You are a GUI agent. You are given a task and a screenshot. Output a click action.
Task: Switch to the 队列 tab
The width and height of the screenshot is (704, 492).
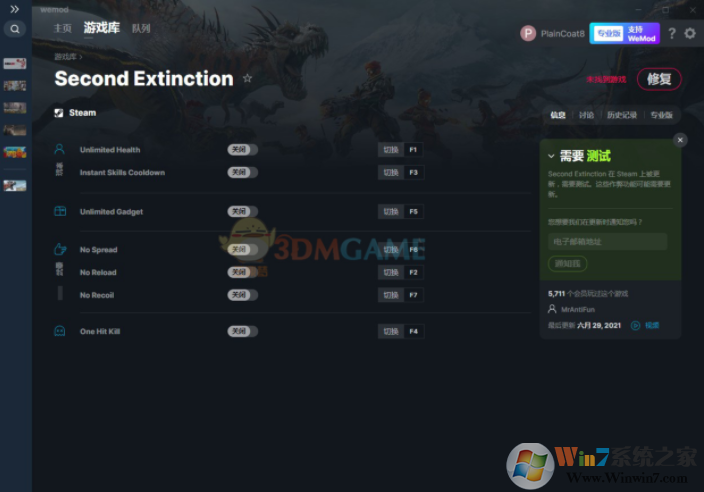(x=141, y=28)
